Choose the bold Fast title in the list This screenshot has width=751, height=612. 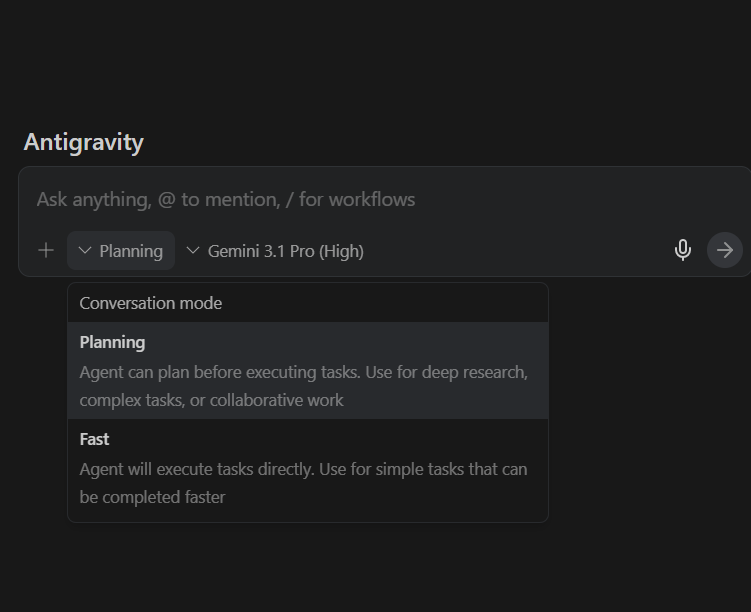pos(95,439)
